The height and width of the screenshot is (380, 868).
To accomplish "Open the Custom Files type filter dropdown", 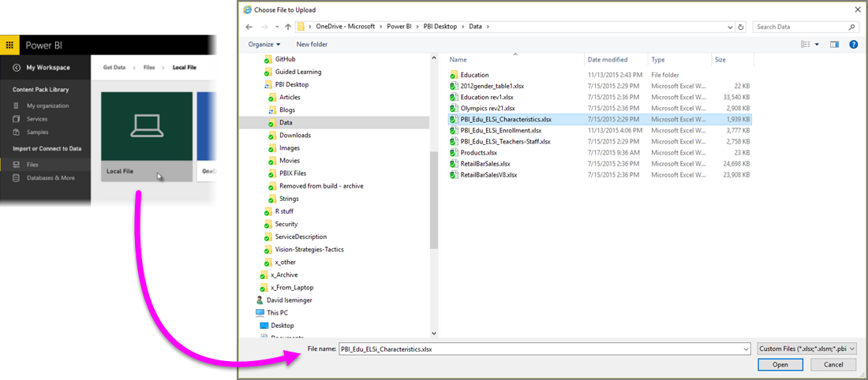I will coord(806,349).
